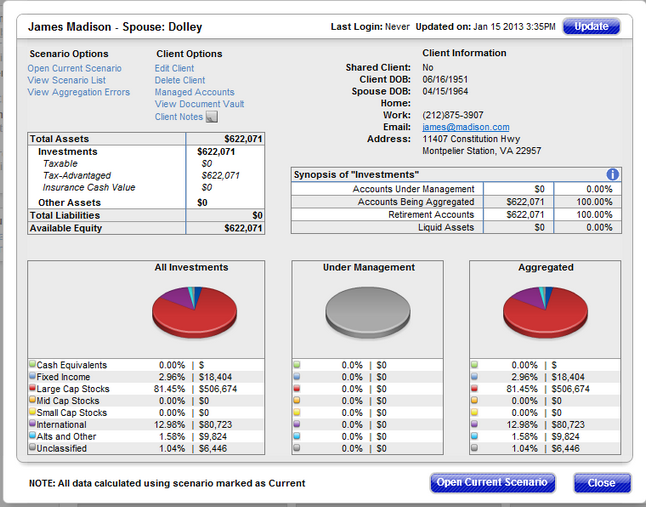This screenshot has width=646, height=507.
Task: Click Alts and Other cyan swatch in All Investments
Action: (x=33, y=435)
